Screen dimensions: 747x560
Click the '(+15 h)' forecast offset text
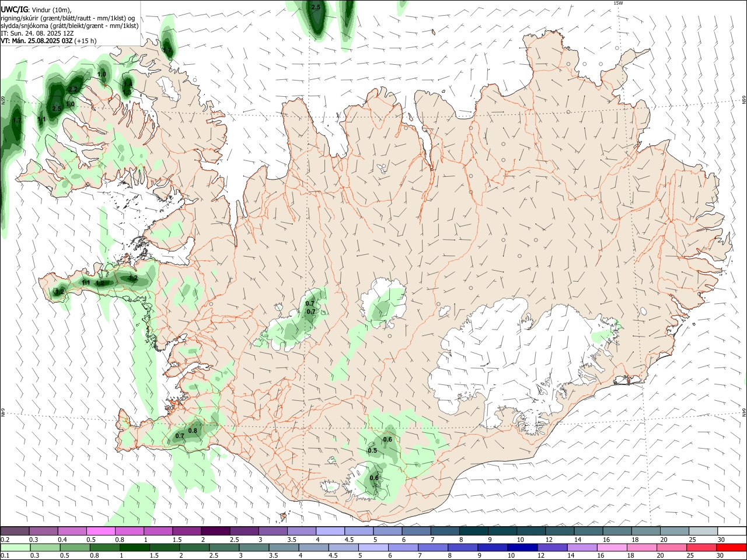click(x=86, y=41)
